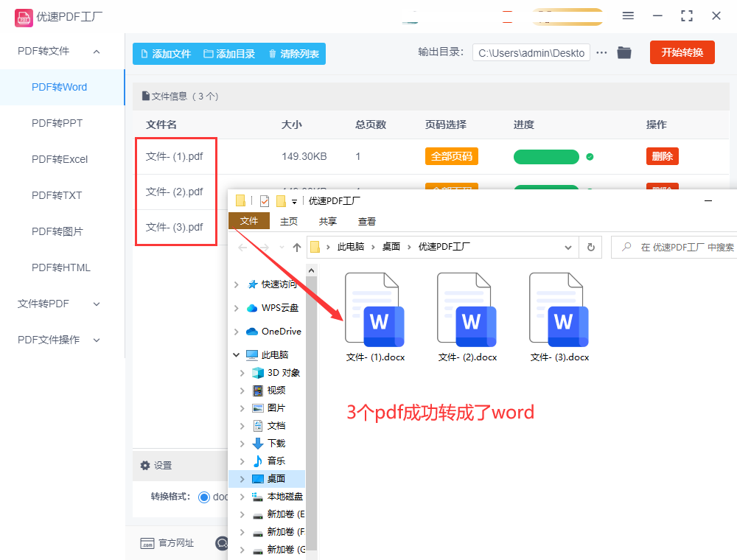Viewport: 737px width, 560px height.
Task: Click Explorer up-one-level arrow
Action: tap(296, 247)
